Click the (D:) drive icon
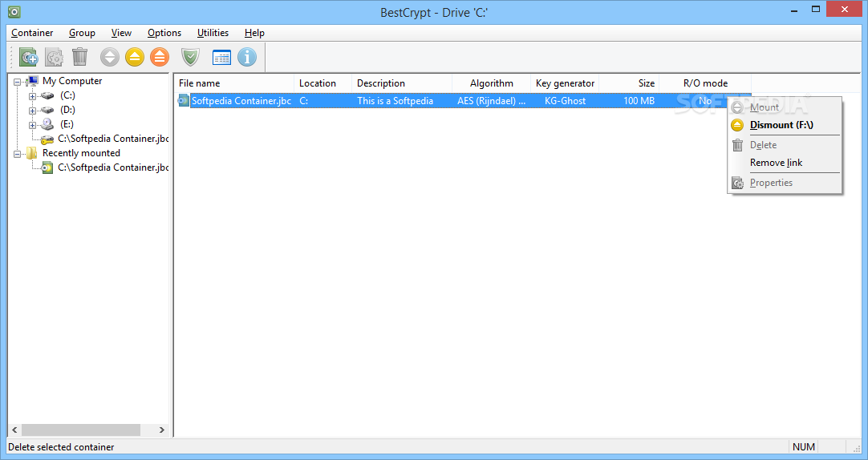Screen dimensions: 868x460 click(x=47, y=110)
